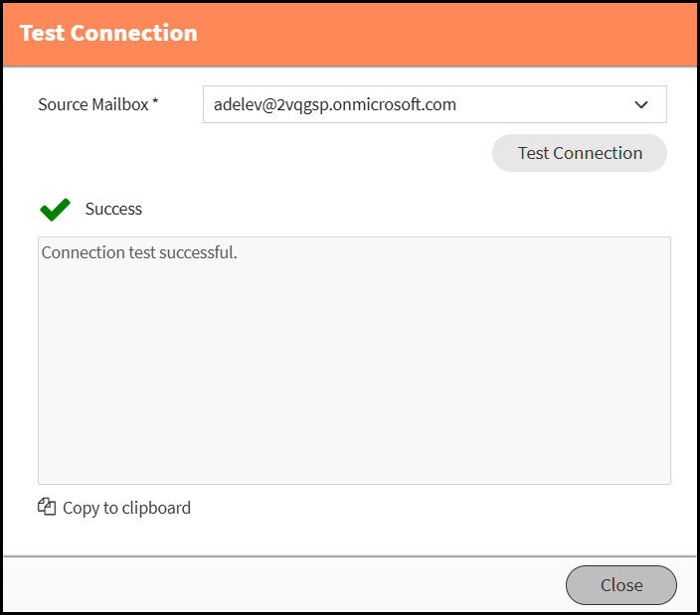Click the Close button
The width and height of the screenshot is (700, 615).
[621, 585]
